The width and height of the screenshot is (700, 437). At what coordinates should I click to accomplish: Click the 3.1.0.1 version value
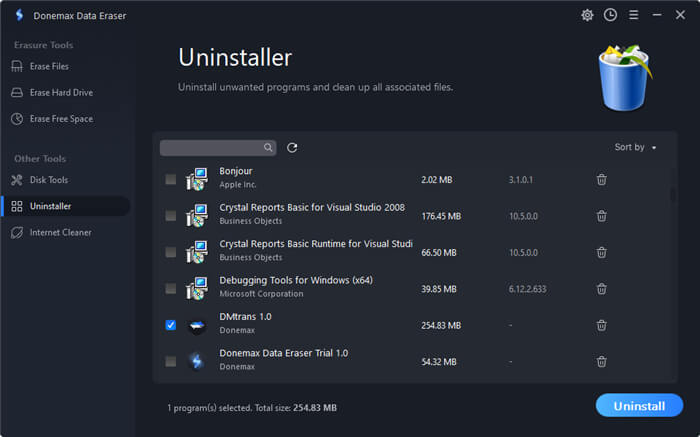521,180
